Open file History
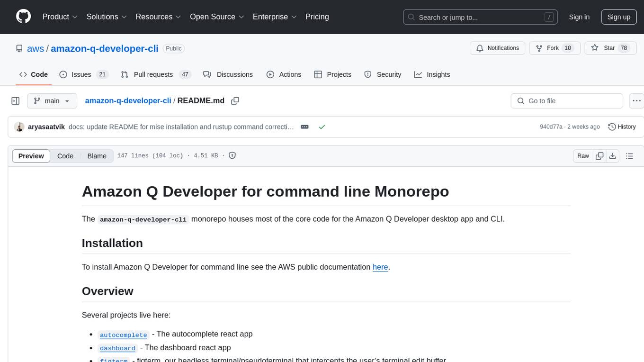The image size is (644, 362). pyautogui.click(x=622, y=127)
